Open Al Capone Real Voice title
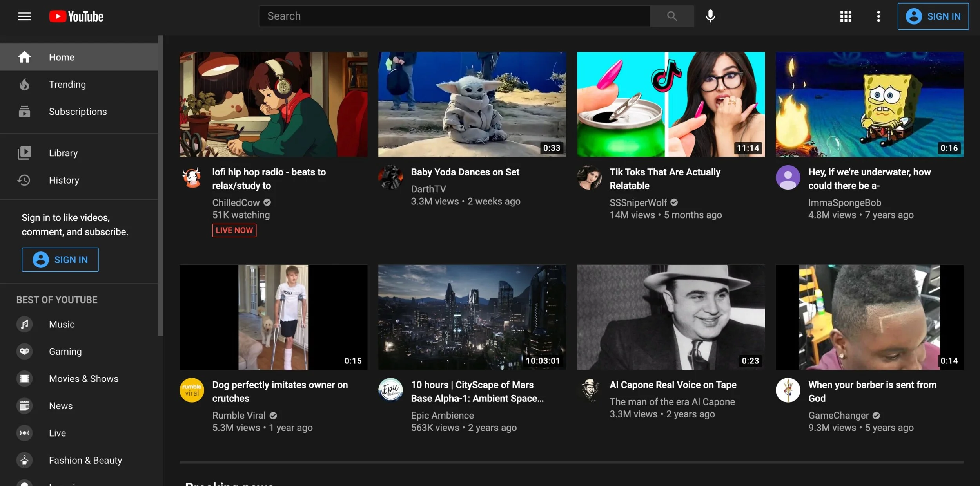This screenshot has width=980, height=486. click(673, 385)
